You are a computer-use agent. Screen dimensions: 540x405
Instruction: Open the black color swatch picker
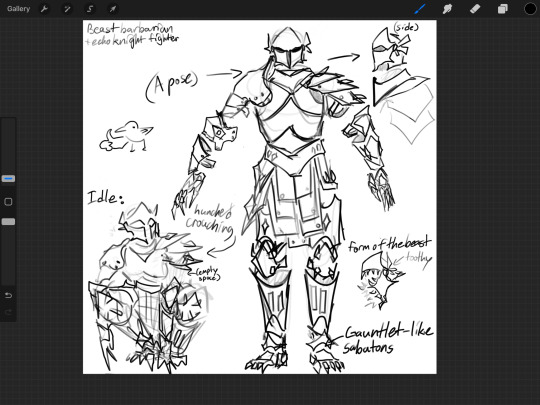(x=530, y=9)
